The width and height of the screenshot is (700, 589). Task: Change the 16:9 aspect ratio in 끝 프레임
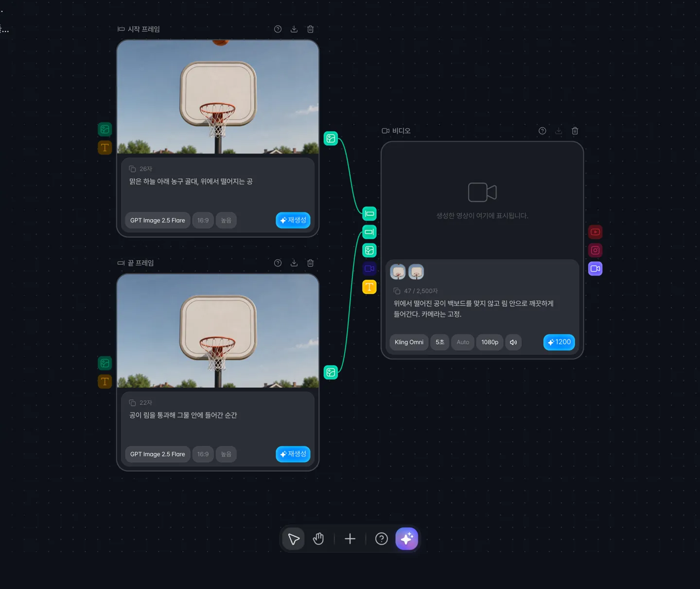[x=203, y=454]
